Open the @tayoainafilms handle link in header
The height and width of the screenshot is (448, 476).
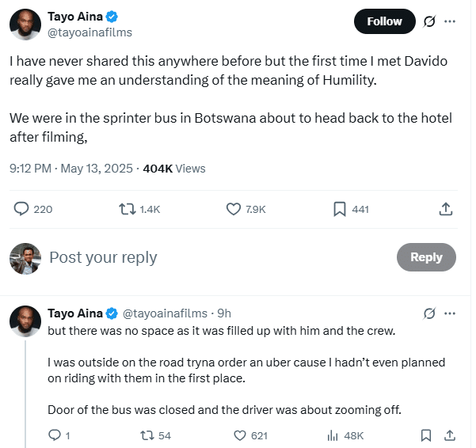click(x=90, y=32)
